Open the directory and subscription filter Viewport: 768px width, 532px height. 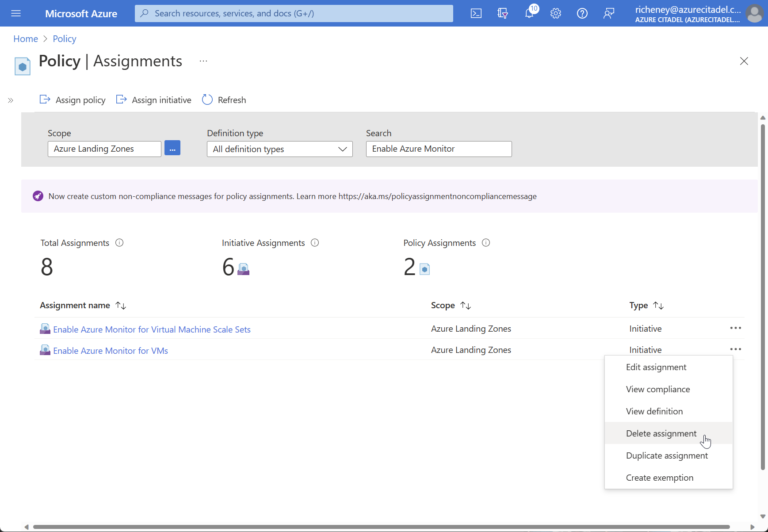tap(503, 13)
